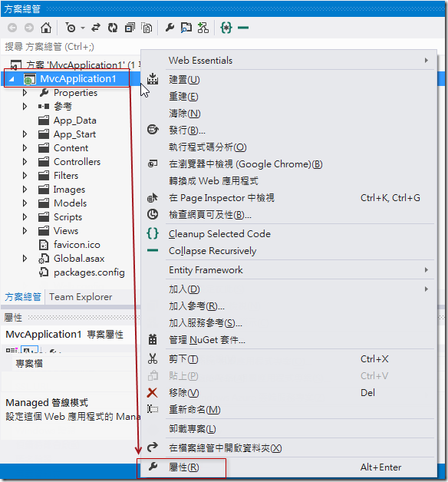
Task: Click the Collapse All icon
Action: pos(130,28)
